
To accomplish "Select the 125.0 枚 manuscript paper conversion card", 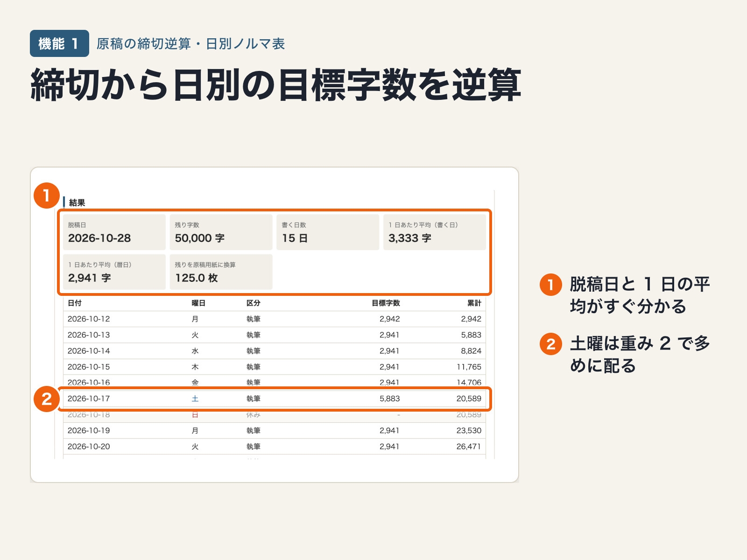I will (221, 272).
